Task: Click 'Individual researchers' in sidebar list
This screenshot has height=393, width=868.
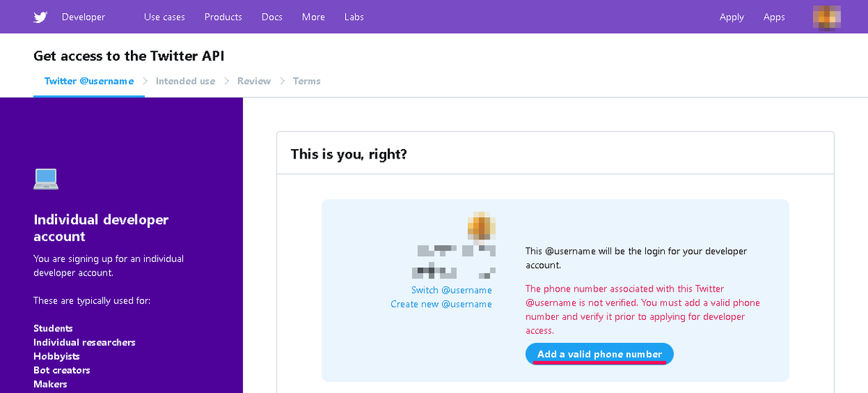Action: click(x=85, y=342)
